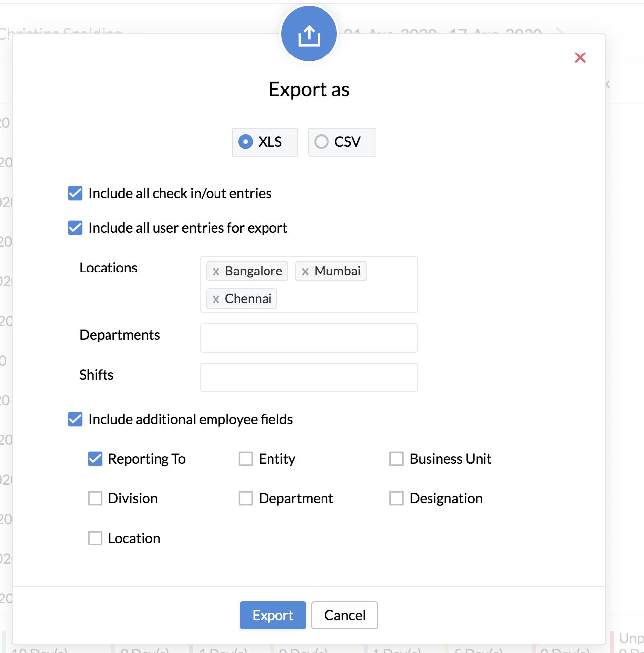Viewport: 644px width, 653px height.
Task: Tick the Division checkbox
Action: pos(95,498)
